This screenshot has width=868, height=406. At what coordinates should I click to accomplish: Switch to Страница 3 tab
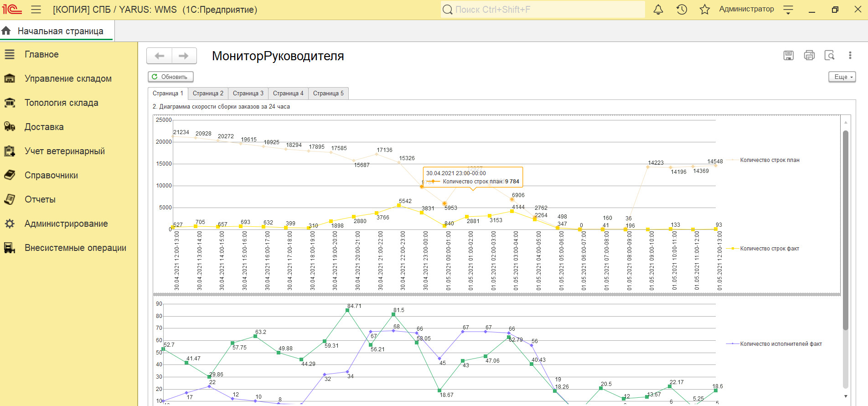click(x=248, y=93)
